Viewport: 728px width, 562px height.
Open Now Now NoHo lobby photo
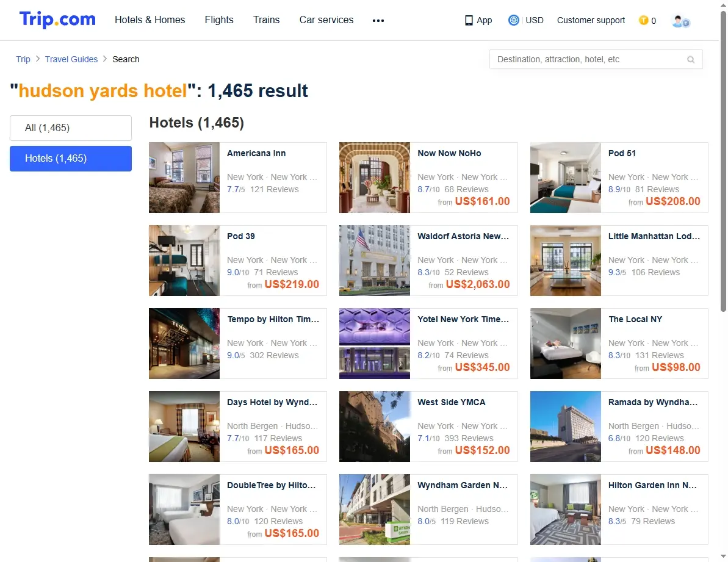coord(375,178)
